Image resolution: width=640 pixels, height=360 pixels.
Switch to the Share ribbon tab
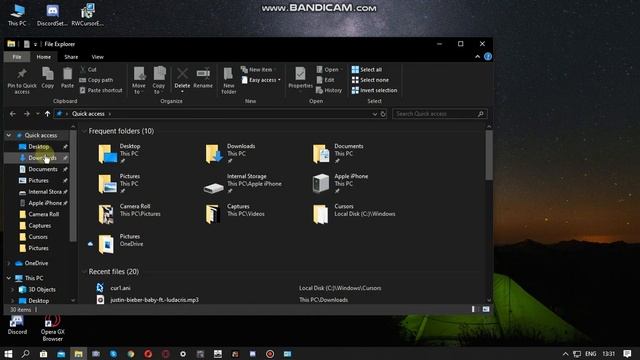pos(71,57)
